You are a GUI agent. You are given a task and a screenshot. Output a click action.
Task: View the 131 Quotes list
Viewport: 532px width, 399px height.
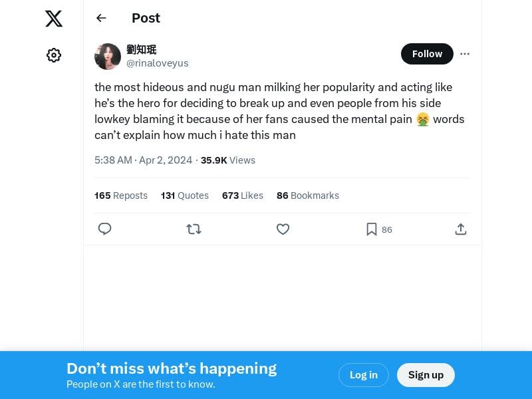pyautogui.click(x=185, y=196)
